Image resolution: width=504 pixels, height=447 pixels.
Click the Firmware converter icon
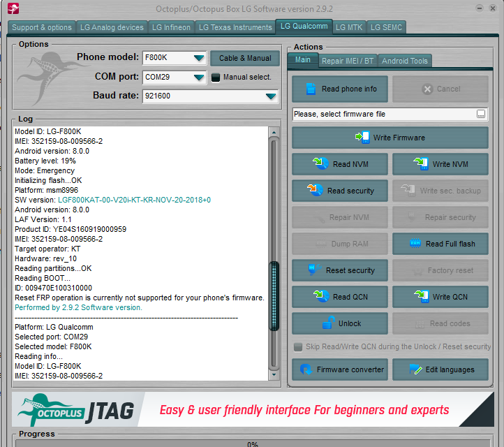pyautogui.click(x=306, y=369)
